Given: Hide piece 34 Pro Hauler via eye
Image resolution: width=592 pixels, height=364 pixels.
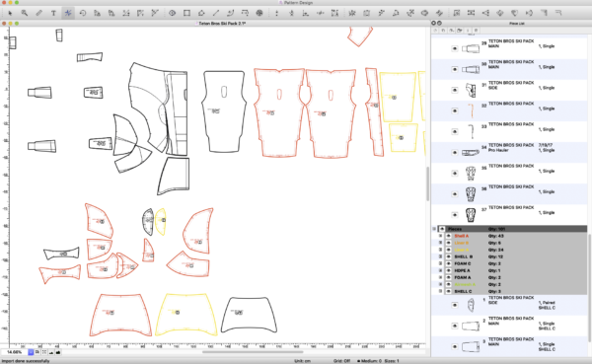Looking at the screenshot, I should (455, 153).
